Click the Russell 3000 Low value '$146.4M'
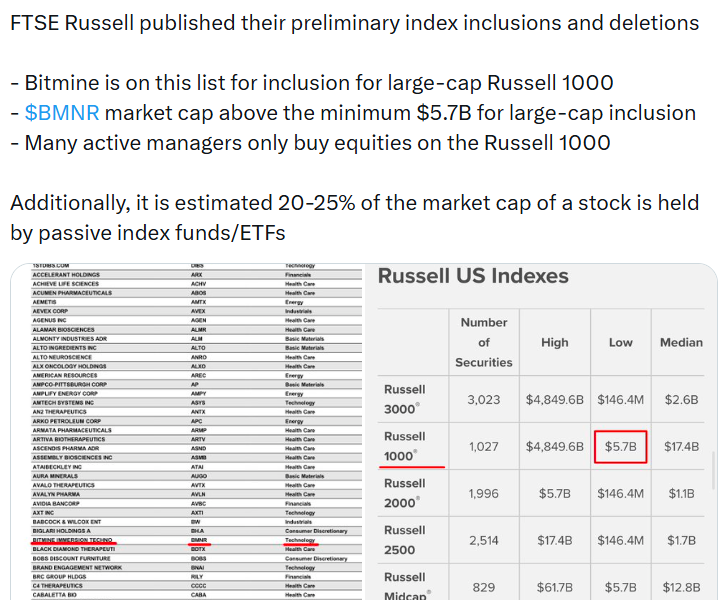 point(620,400)
